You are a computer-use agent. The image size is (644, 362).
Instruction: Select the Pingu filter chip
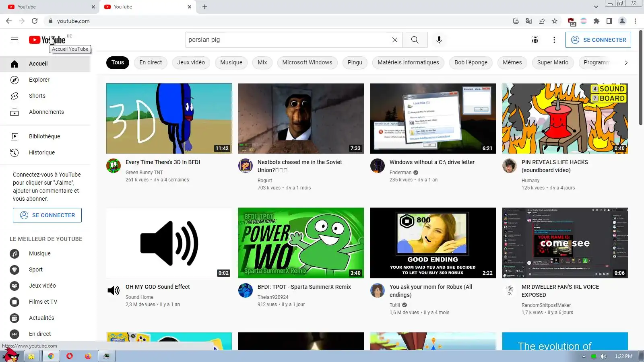point(355,62)
